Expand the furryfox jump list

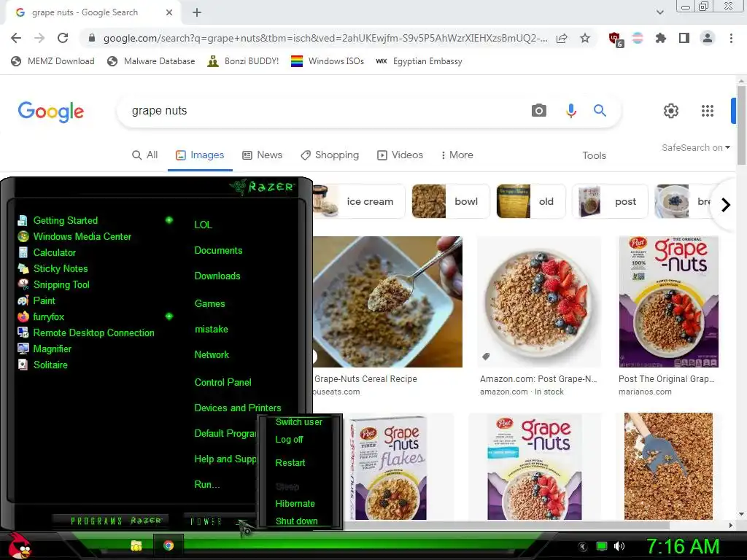(x=169, y=316)
